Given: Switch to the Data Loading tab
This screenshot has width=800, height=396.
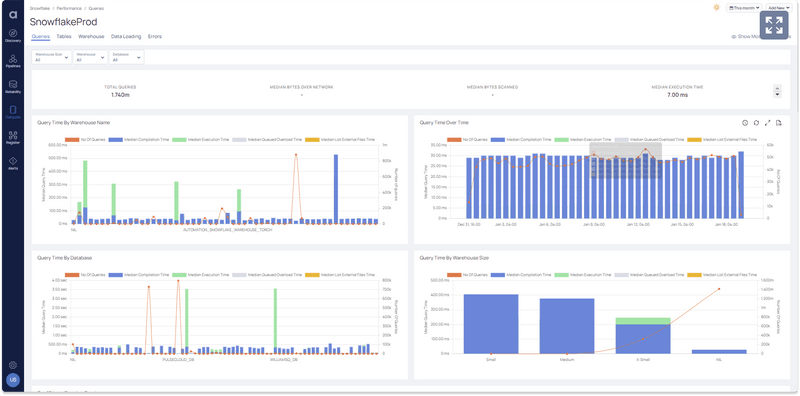Looking at the screenshot, I should [126, 37].
